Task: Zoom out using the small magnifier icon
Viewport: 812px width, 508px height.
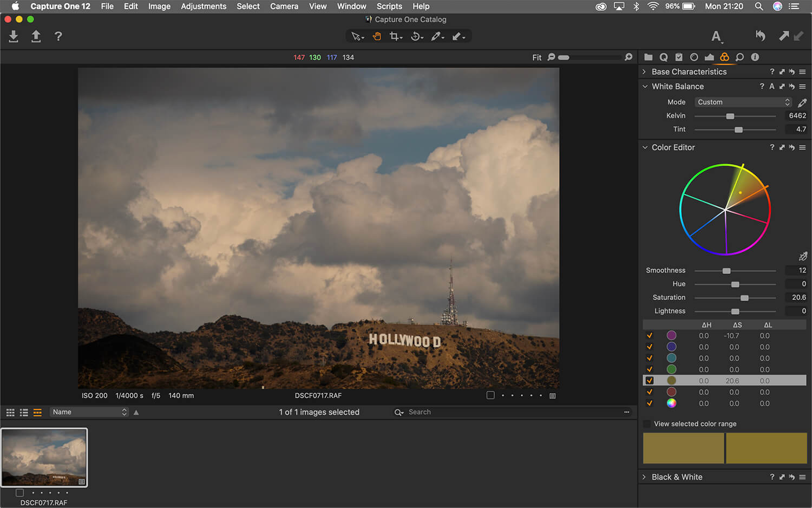Action: coord(551,57)
